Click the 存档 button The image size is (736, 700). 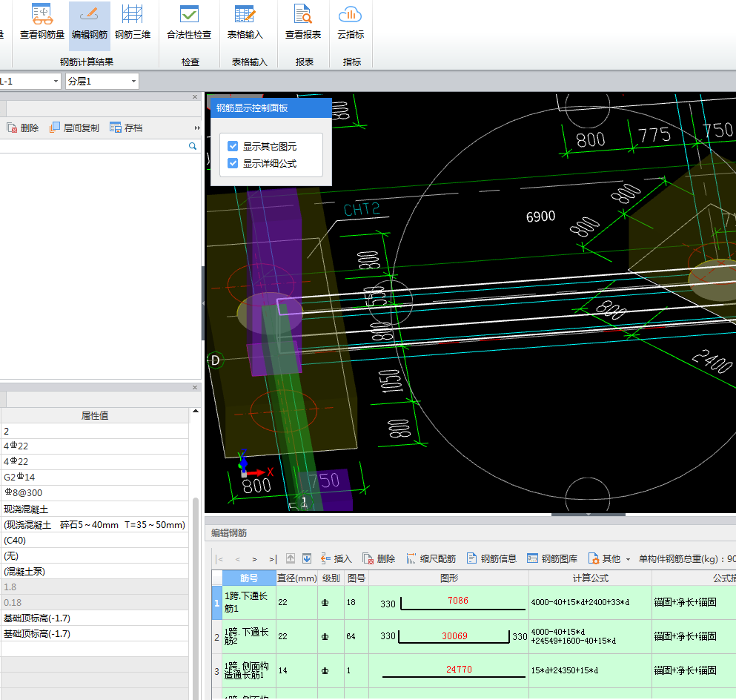126,128
